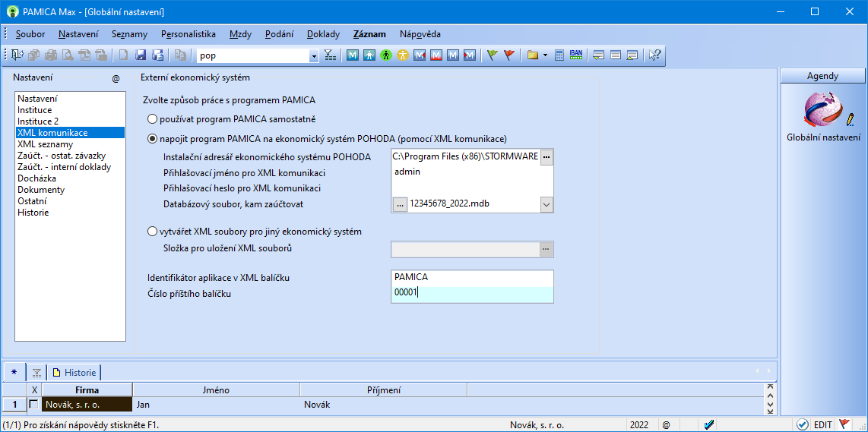Open the Záznam menu
Image resolution: width=868 pixels, height=432 pixels.
click(x=369, y=33)
